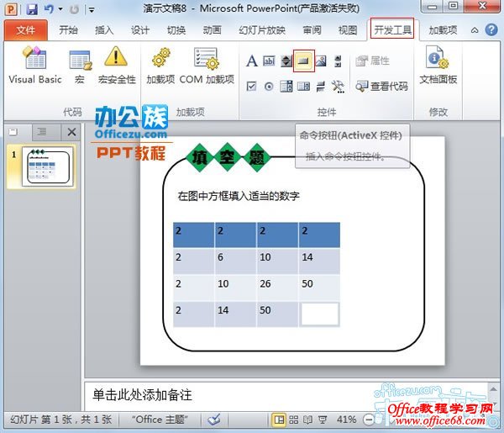Insert an Option Button control
This screenshot has height=433, width=504.
point(269,87)
